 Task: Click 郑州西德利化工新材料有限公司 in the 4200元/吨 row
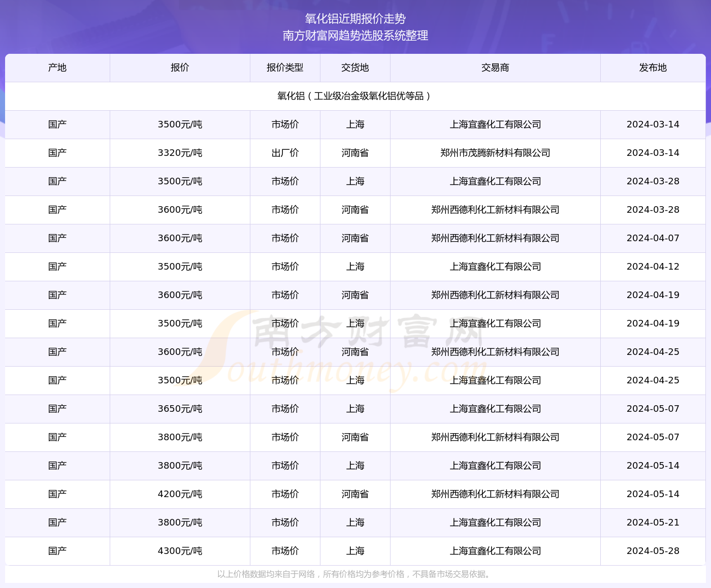(x=495, y=494)
